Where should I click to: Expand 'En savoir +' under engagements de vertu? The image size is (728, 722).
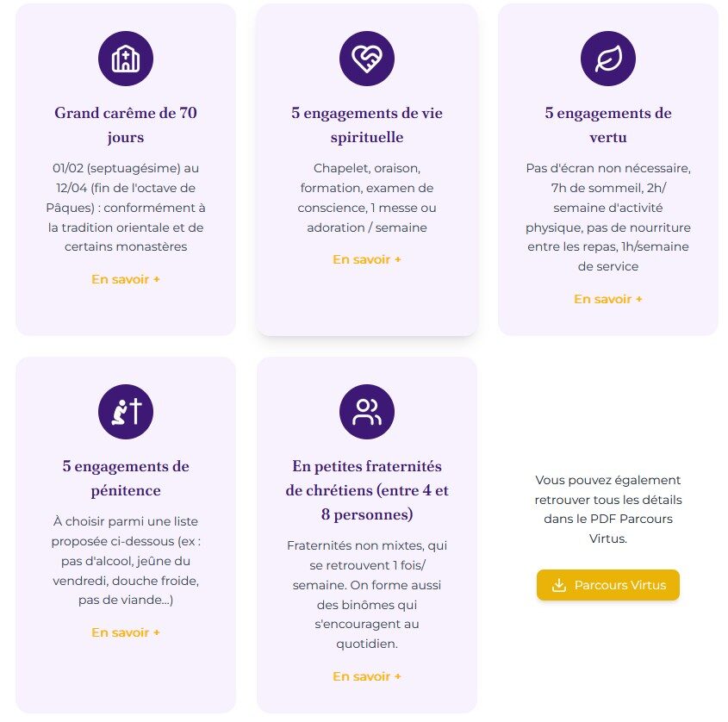[608, 299]
